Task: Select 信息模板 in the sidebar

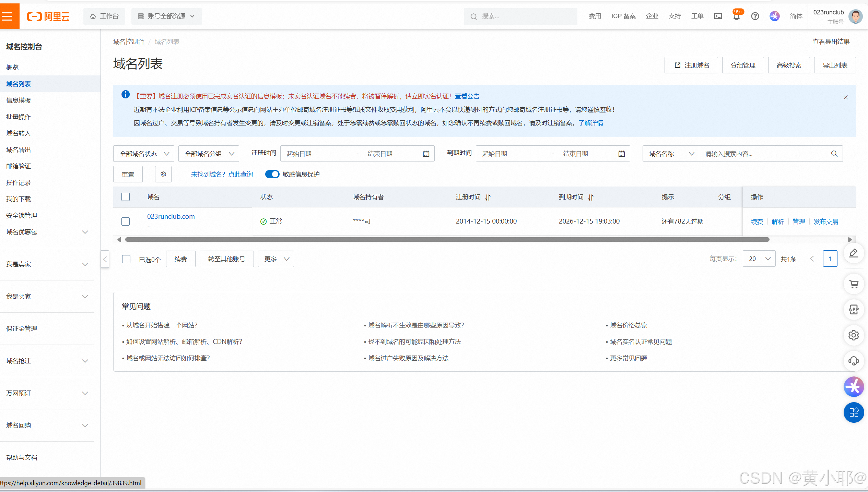Action: pyautogui.click(x=19, y=100)
